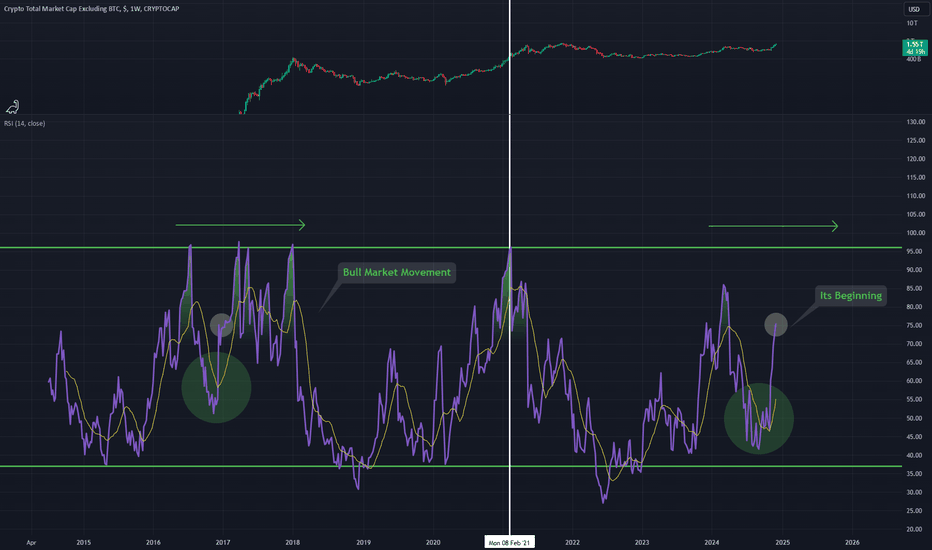This screenshot has height=550, width=932.
Task: Click the 2025 label on the time axis
Action: tap(782, 542)
